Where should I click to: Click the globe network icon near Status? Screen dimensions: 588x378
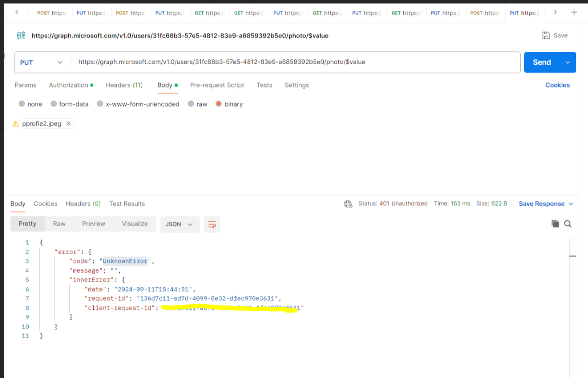[348, 204]
